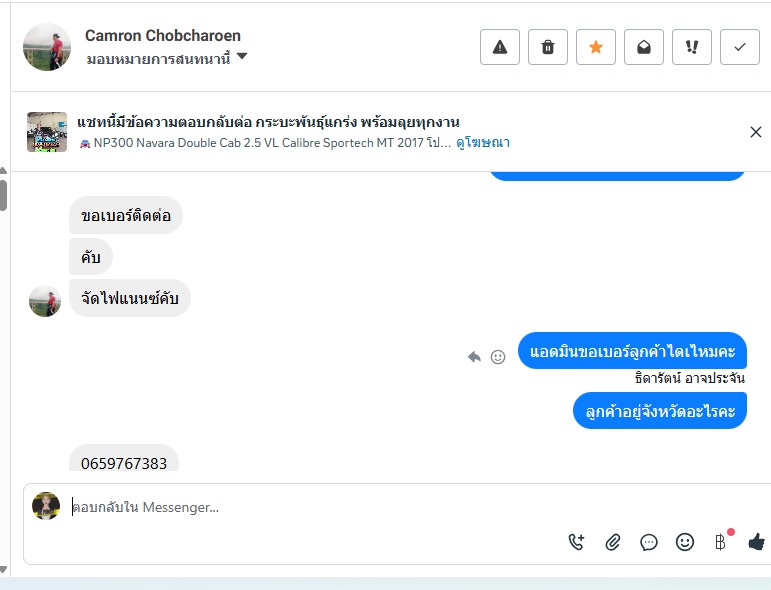This screenshot has height=590, width=771.
Task: Attach a file with paperclip icon
Action: (x=613, y=542)
